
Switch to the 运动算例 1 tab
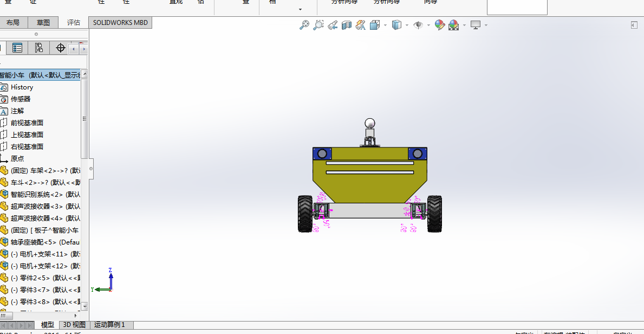109,325
